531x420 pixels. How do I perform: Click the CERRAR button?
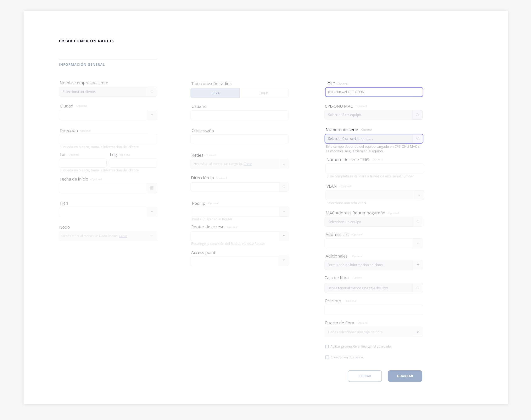pyautogui.click(x=365, y=376)
